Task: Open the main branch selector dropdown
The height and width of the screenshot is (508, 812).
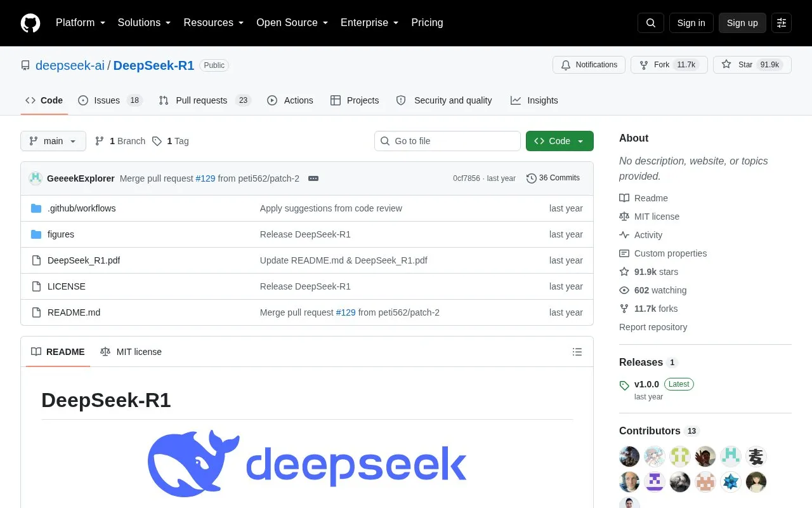Action: (x=53, y=141)
